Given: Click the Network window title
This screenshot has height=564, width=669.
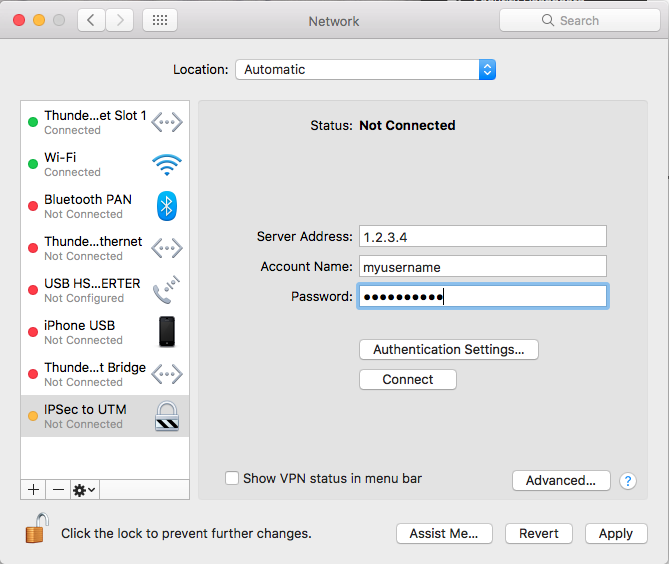Looking at the screenshot, I should click(x=334, y=21).
